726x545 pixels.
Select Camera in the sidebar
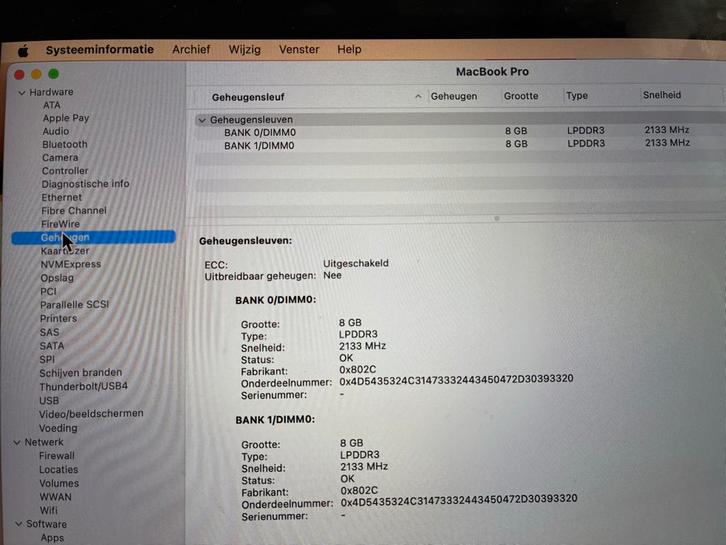pyautogui.click(x=60, y=157)
